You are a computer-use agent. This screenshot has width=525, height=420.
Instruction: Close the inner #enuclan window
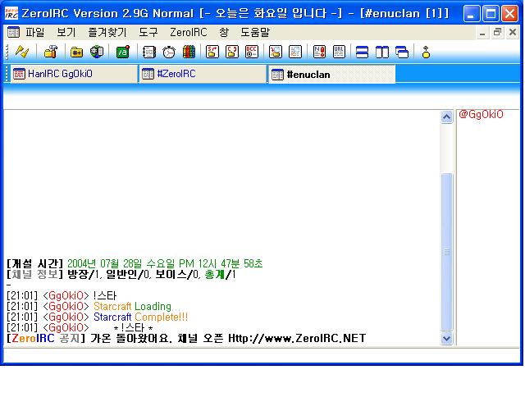512,33
